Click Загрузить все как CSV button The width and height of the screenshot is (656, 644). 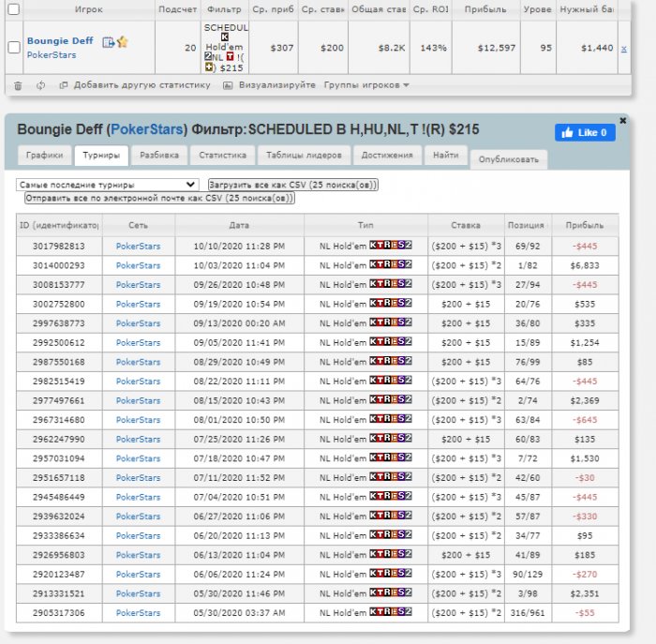point(292,185)
